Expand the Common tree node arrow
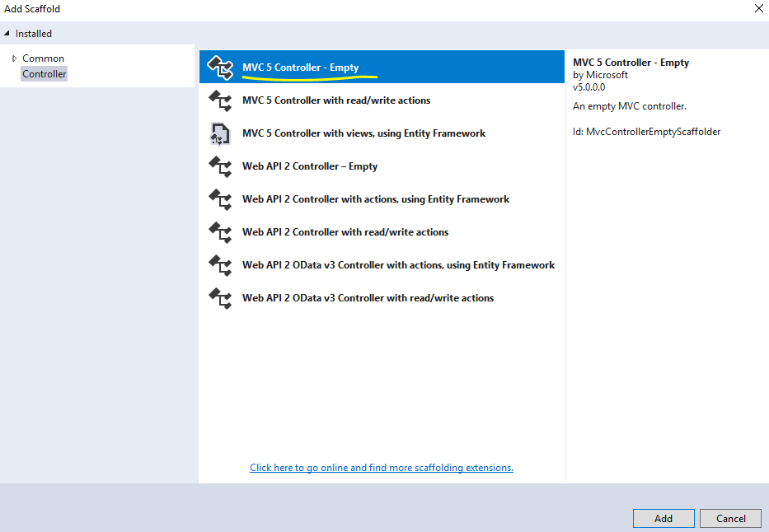 click(14, 58)
